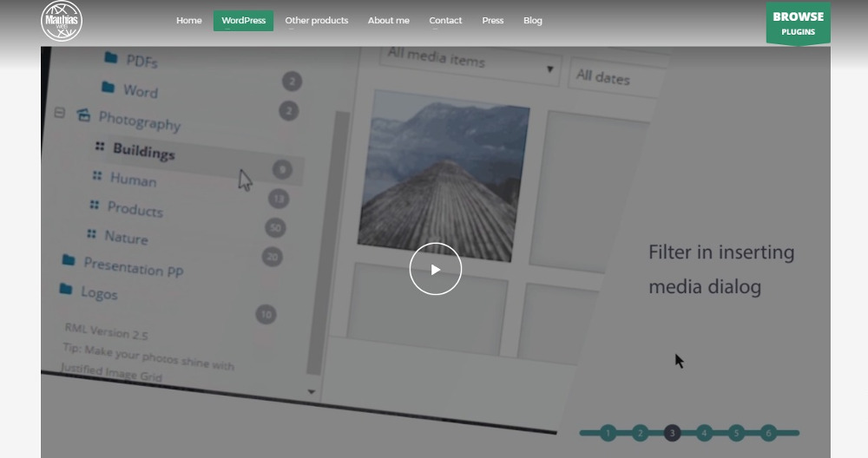
Task: Jump to slide step 1
Action: click(x=608, y=433)
